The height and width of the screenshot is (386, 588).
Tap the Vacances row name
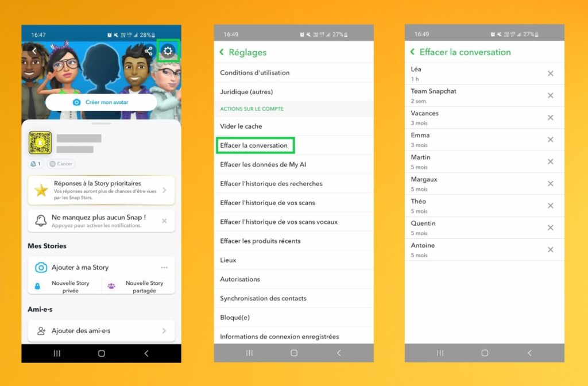coord(424,113)
